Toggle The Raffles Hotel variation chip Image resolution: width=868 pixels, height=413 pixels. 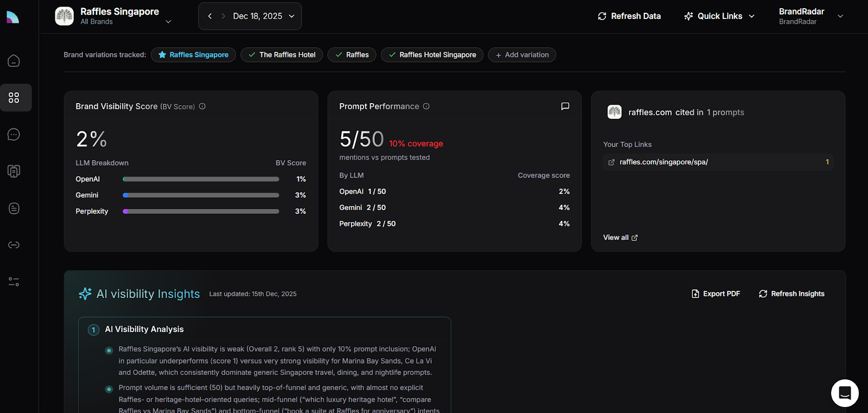(x=282, y=55)
